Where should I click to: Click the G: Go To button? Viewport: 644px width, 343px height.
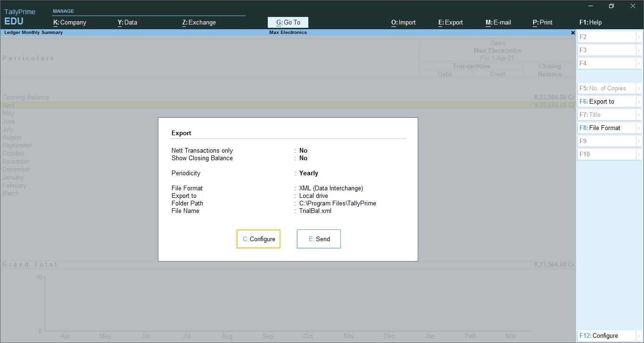tap(288, 22)
